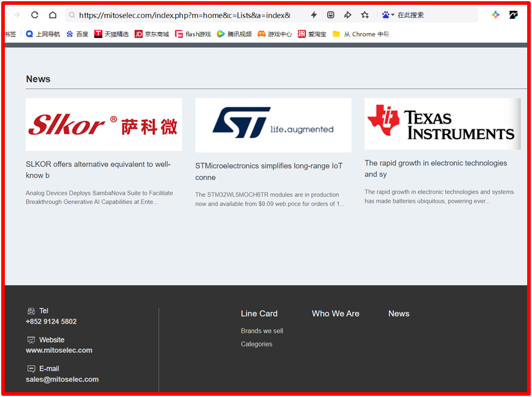
Task: Click the browser reload button
Action: pos(34,15)
